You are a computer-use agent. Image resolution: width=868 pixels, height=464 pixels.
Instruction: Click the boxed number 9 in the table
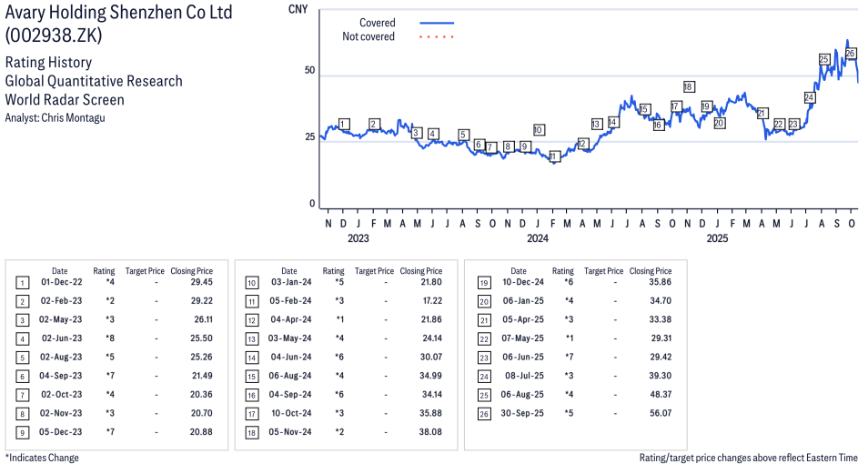[22, 431]
